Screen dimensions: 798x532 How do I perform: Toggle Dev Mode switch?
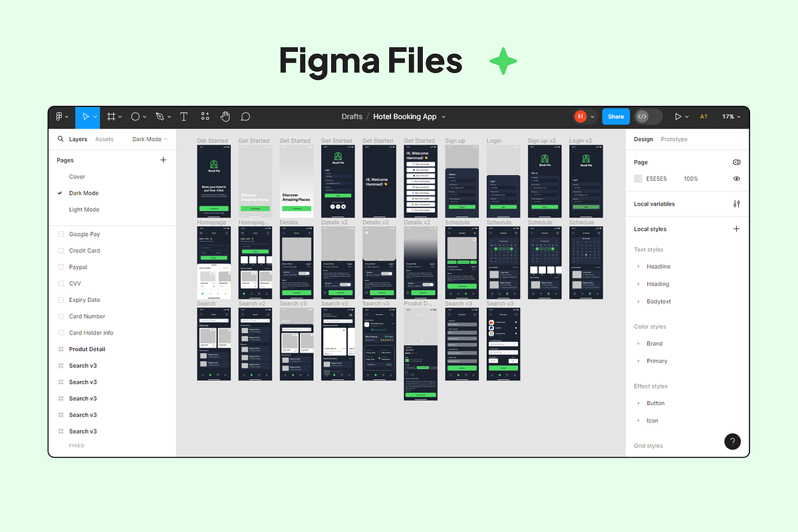pos(648,116)
